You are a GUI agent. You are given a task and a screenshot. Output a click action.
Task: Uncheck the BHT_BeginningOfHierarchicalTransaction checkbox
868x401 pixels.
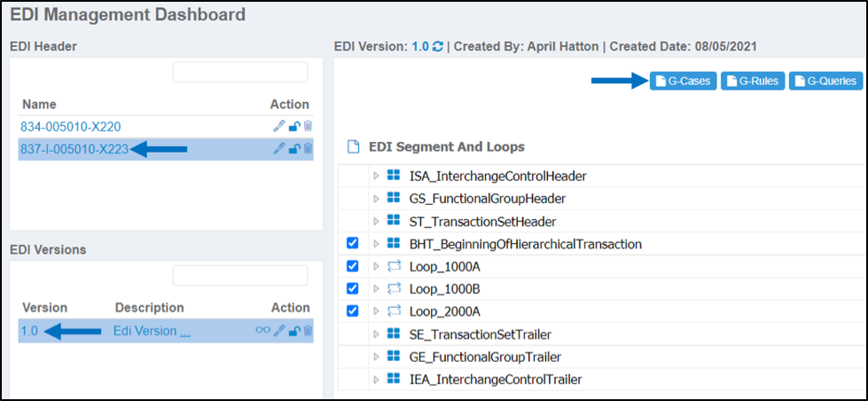tap(352, 243)
